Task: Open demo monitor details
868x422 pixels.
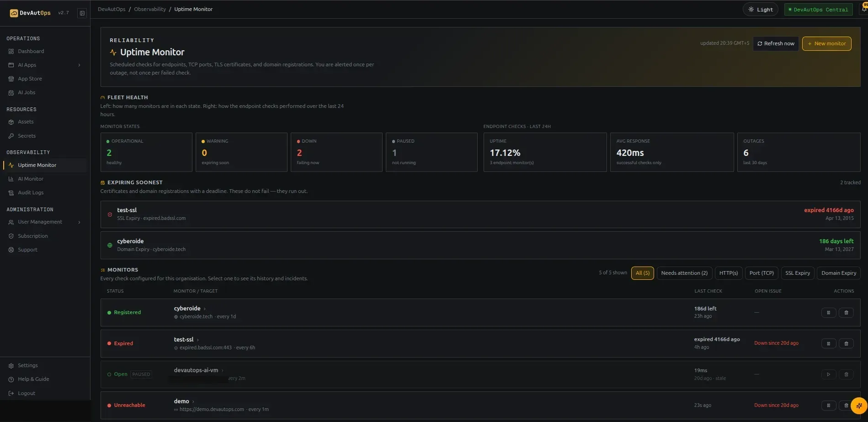Action: 181,401
